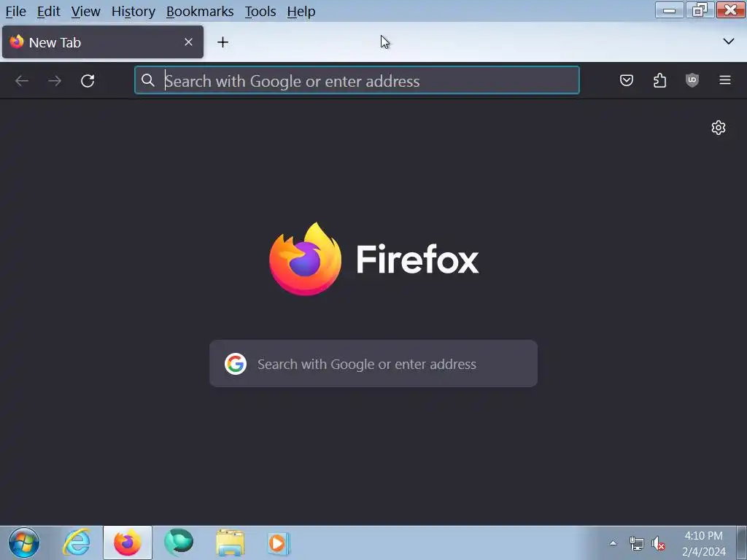The height and width of the screenshot is (560, 747).
Task: Close the Firefox window
Action: pos(730,10)
